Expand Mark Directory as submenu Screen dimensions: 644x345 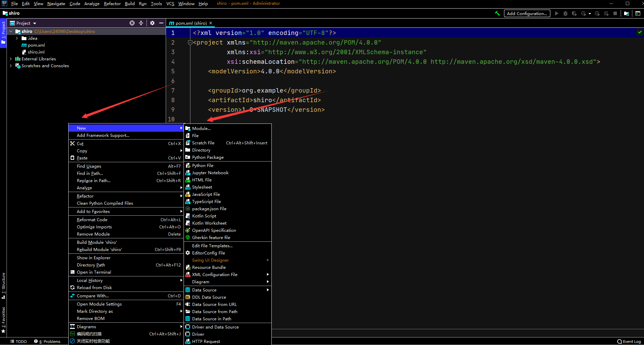click(x=126, y=311)
